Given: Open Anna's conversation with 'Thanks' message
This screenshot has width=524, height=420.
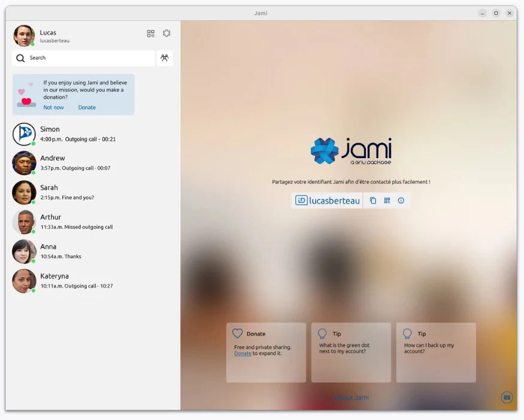Looking at the screenshot, I should (x=93, y=252).
